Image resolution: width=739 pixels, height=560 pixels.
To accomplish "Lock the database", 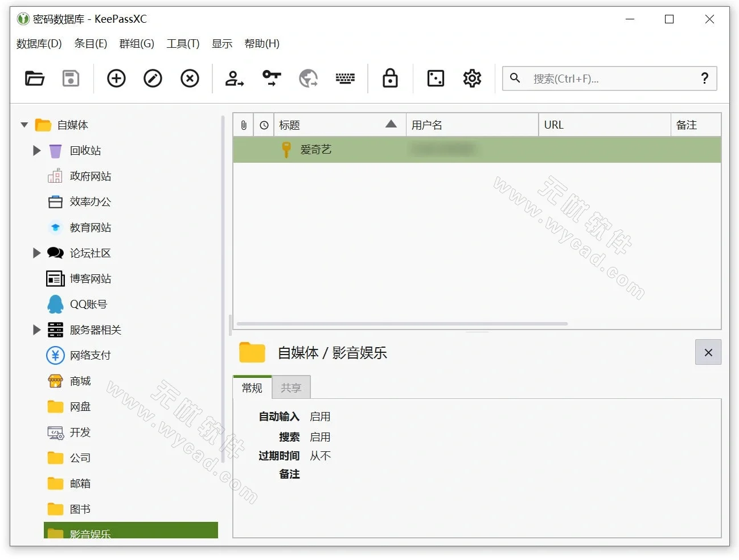I will pyautogui.click(x=389, y=79).
